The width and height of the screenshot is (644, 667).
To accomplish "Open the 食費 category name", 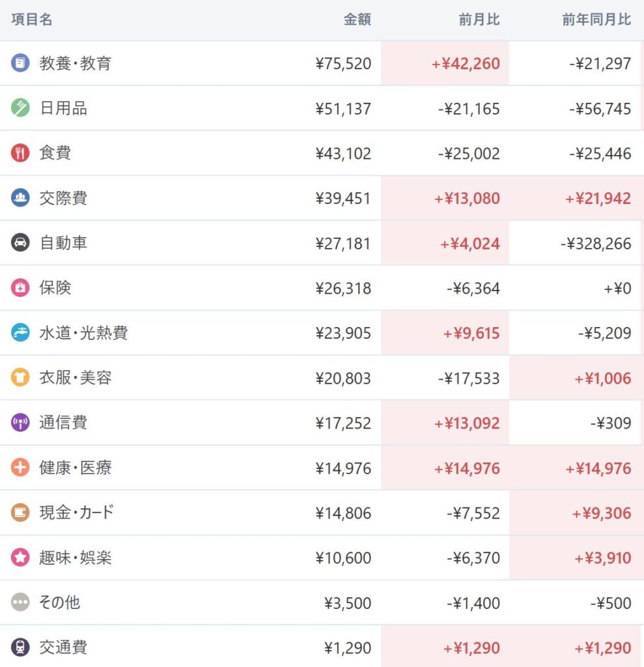I will pyautogui.click(x=55, y=152).
